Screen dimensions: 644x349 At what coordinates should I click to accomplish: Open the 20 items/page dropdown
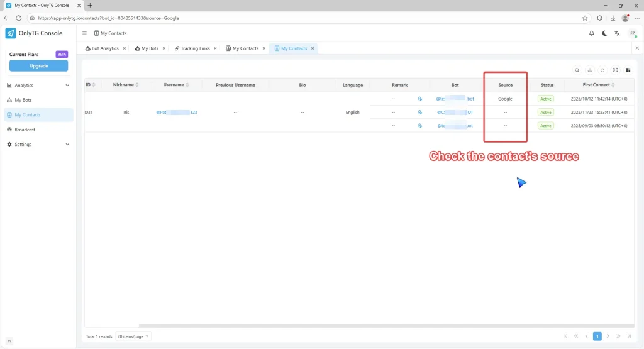click(133, 336)
